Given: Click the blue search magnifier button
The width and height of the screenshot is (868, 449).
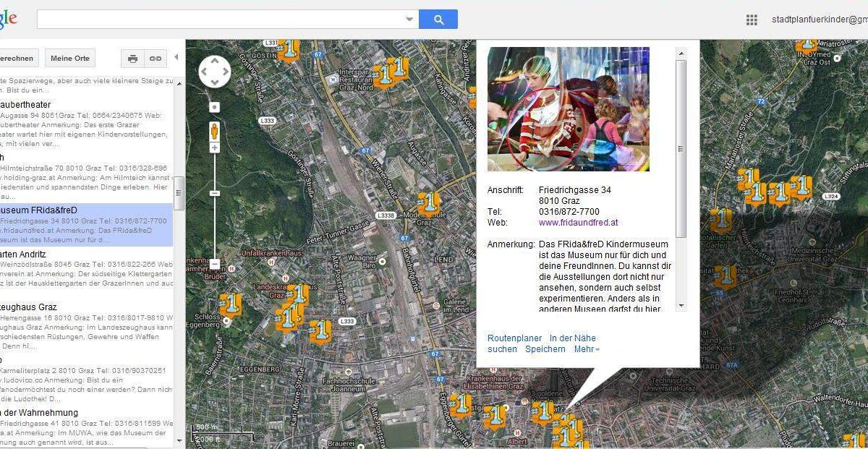Looking at the screenshot, I should [x=438, y=20].
